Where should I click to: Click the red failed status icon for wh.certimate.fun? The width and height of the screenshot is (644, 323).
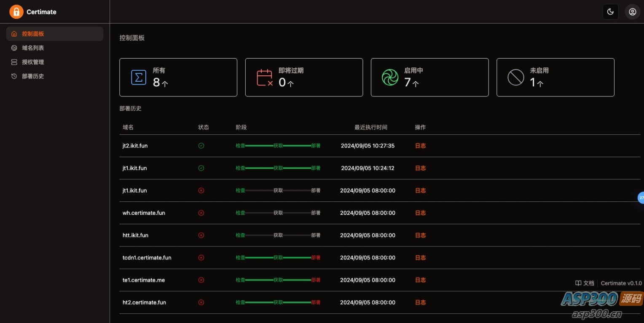201,213
